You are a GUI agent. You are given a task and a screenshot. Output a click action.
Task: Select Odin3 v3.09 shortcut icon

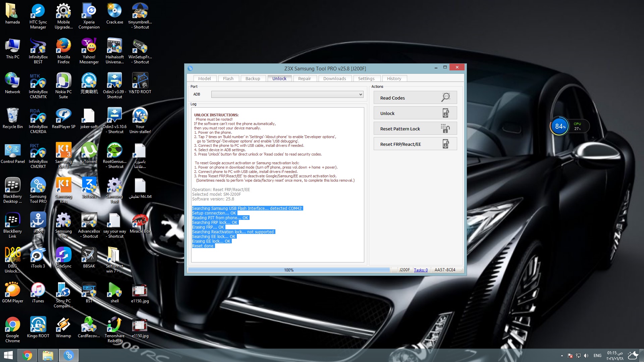(114, 86)
